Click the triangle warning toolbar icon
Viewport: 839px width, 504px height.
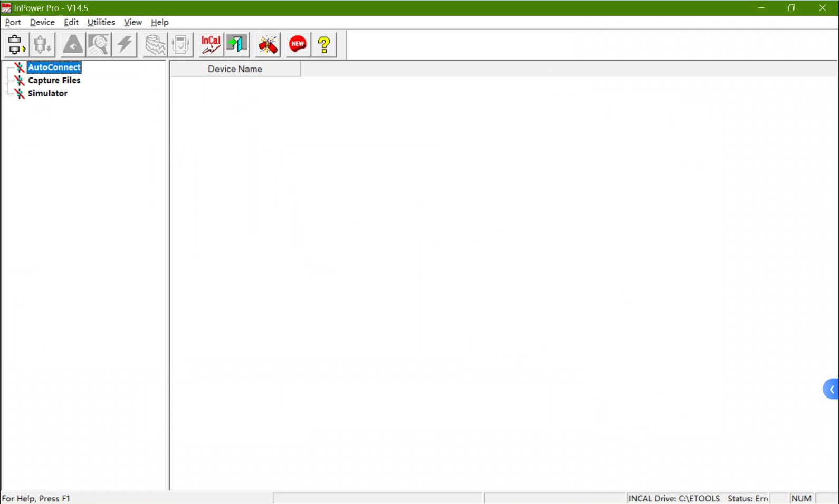(73, 45)
